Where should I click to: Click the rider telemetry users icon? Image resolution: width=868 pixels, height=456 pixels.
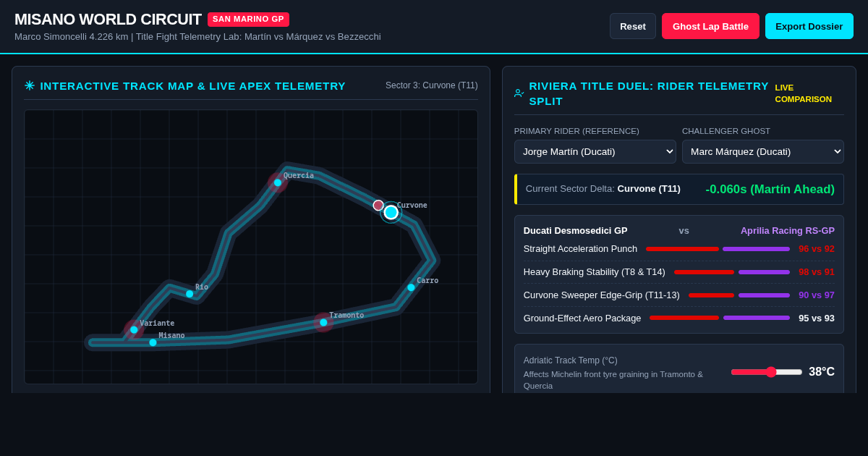519,93
